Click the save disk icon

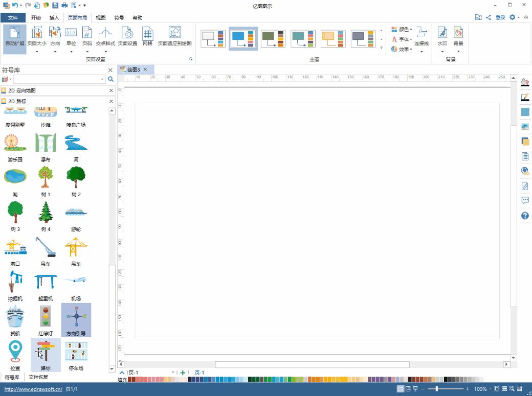55,6
